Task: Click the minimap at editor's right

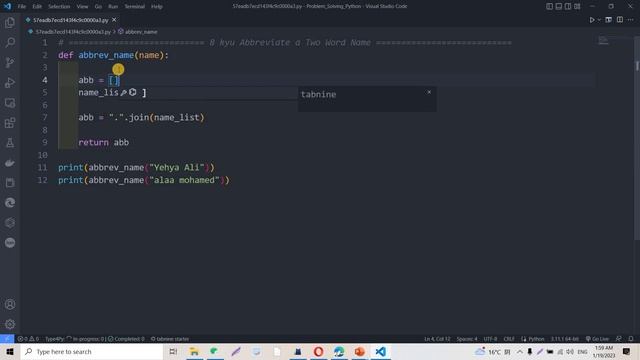Action: [603, 40]
